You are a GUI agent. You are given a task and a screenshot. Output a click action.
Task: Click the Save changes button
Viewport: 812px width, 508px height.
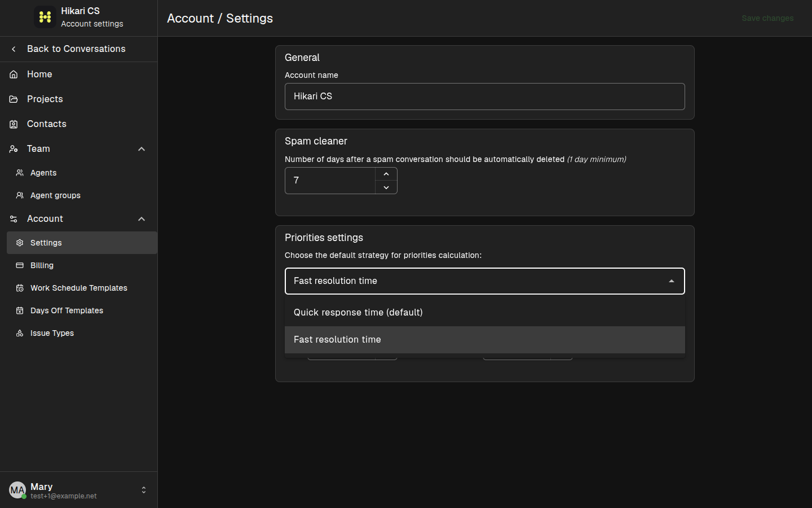(x=767, y=18)
